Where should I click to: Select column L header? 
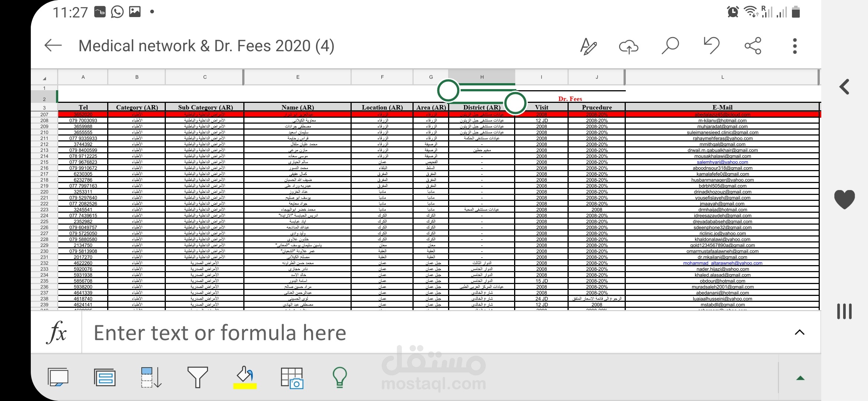pos(722,77)
